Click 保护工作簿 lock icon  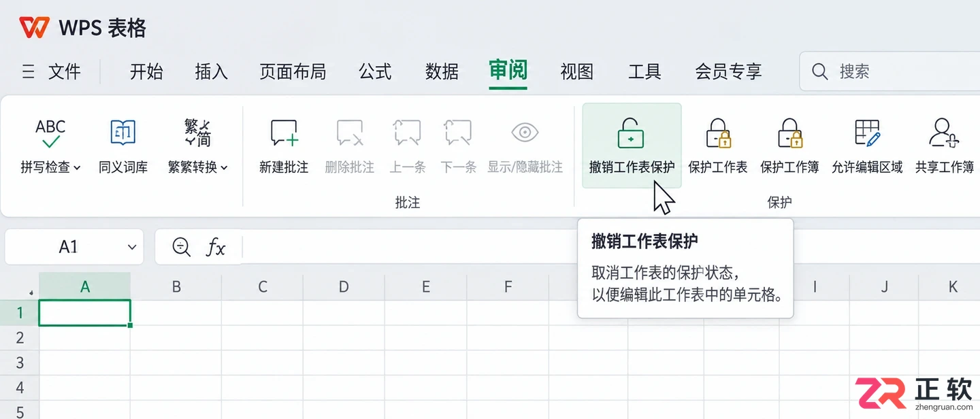click(x=789, y=133)
